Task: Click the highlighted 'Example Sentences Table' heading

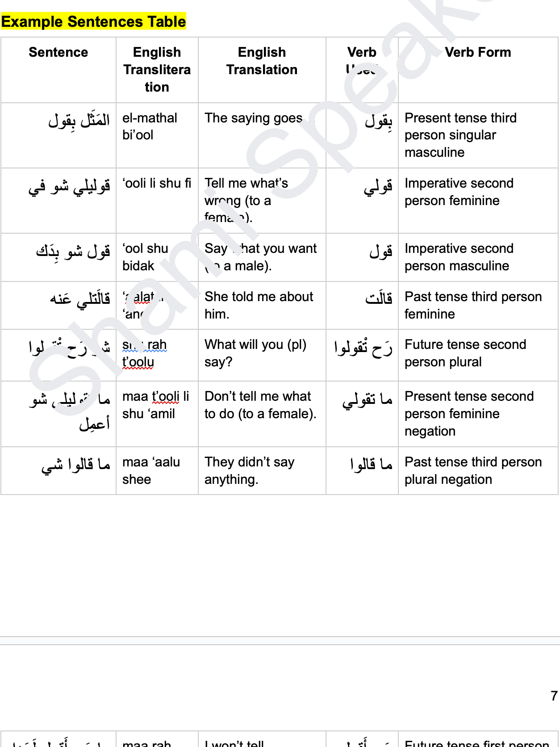Action: tap(93, 21)
